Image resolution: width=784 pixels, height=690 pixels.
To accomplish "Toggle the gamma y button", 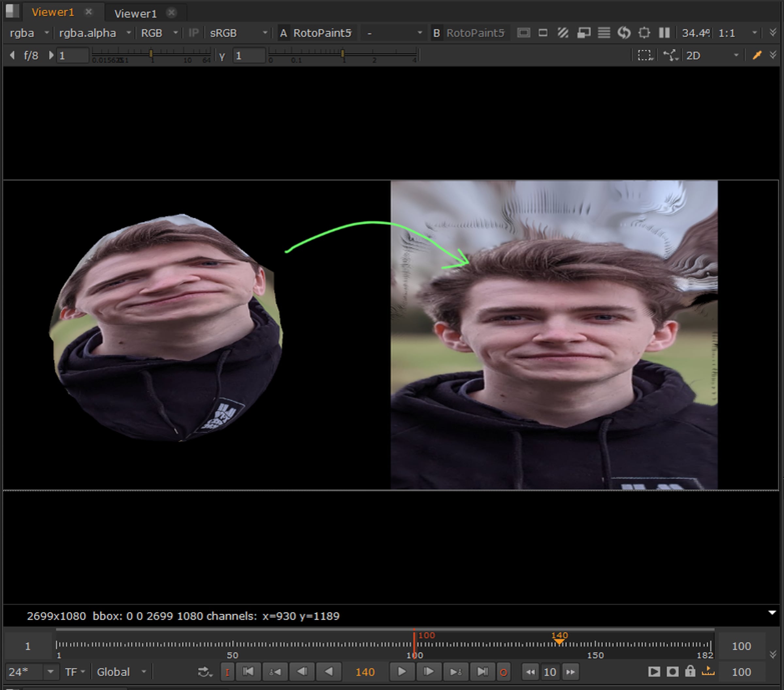I will pyautogui.click(x=222, y=56).
